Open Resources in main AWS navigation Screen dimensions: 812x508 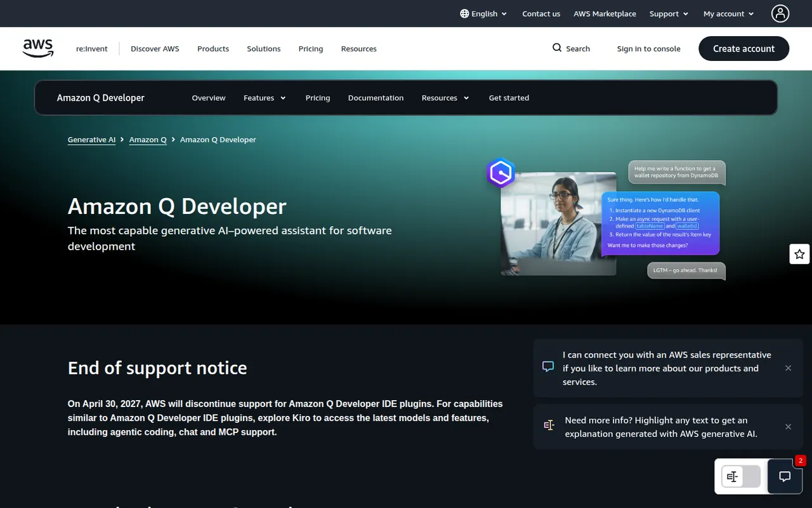(x=359, y=48)
